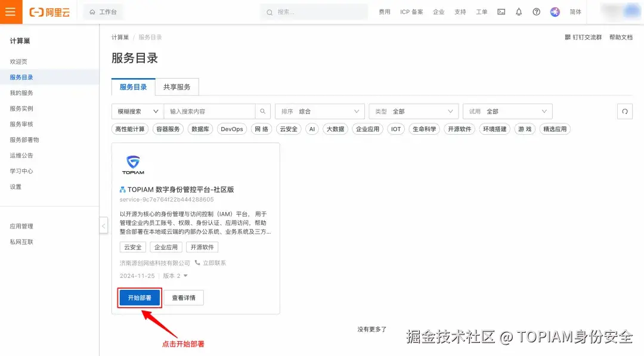Go to 计算巢 breadcrumb
The width and height of the screenshot is (644, 356).
[120, 38]
